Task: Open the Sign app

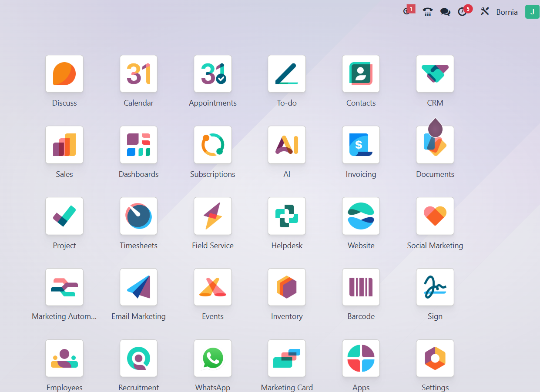Action: coord(435,288)
